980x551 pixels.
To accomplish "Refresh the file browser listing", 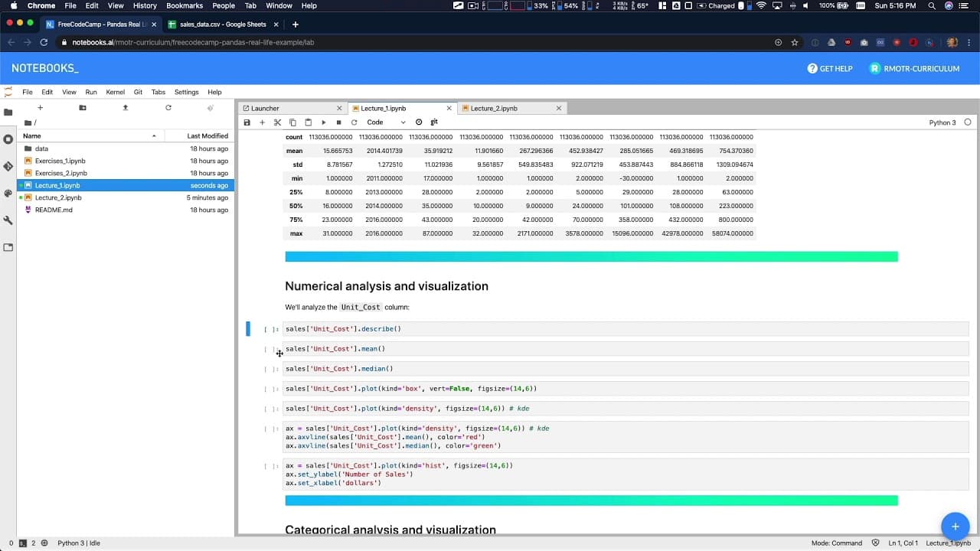I will click(x=168, y=108).
